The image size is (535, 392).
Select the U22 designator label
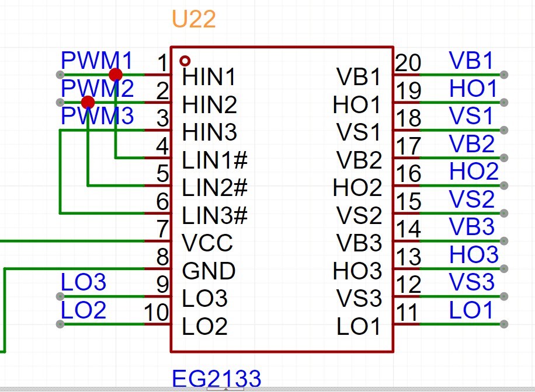coord(193,20)
